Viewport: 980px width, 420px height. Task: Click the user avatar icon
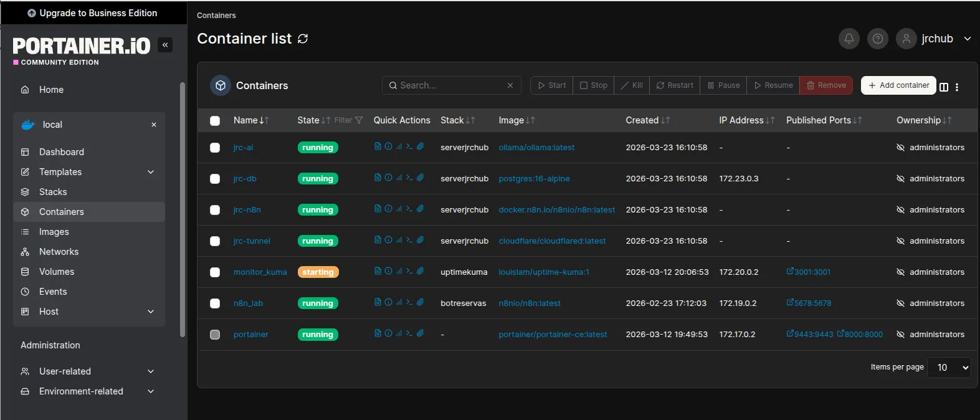906,39
